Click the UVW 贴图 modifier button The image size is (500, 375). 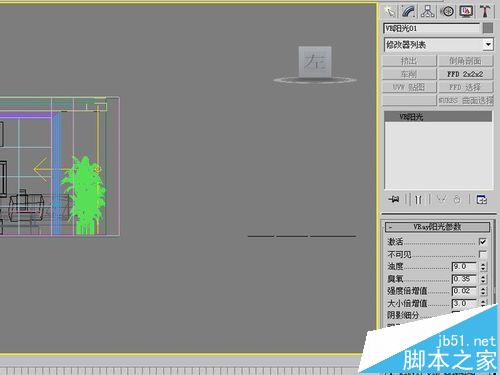409,87
